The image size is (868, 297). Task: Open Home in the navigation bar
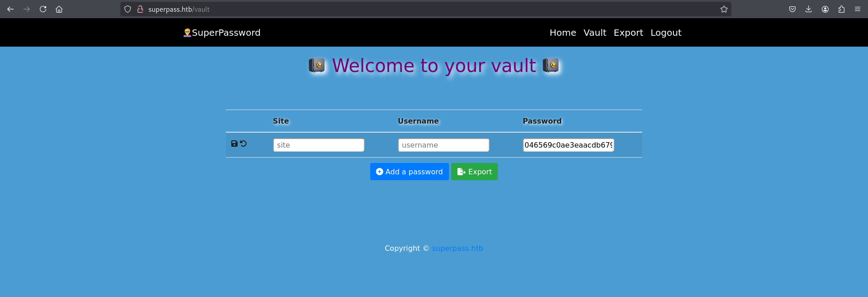pos(563,33)
